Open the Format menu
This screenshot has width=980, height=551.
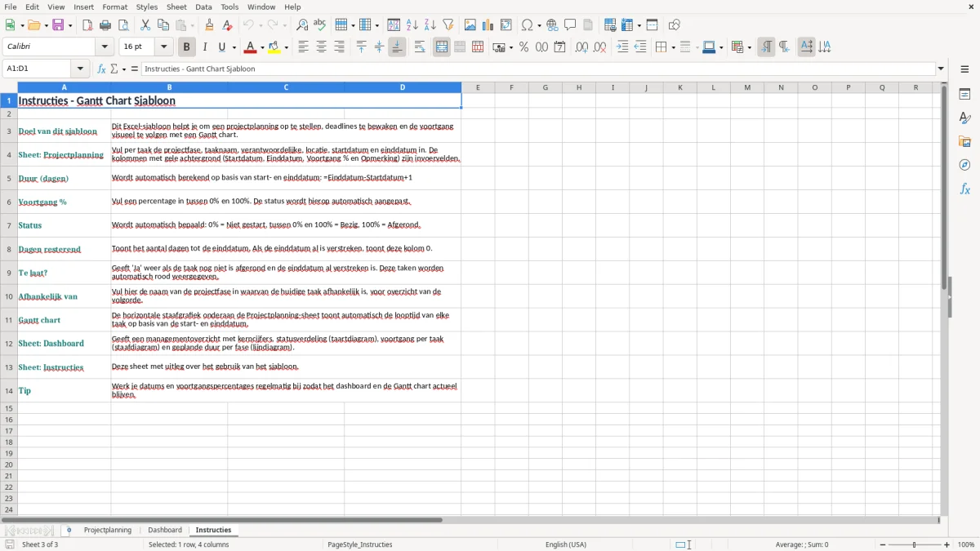tap(115, 7)
